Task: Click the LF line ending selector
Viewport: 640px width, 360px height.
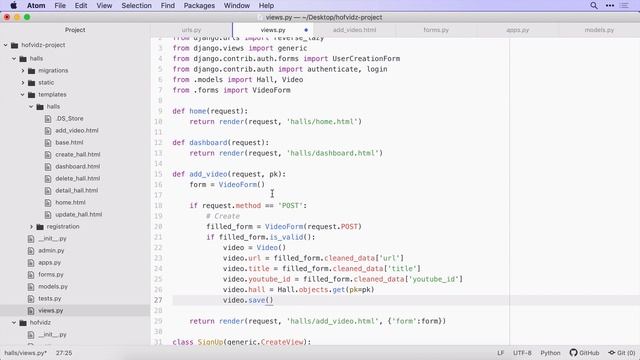Action: [500, 353]
